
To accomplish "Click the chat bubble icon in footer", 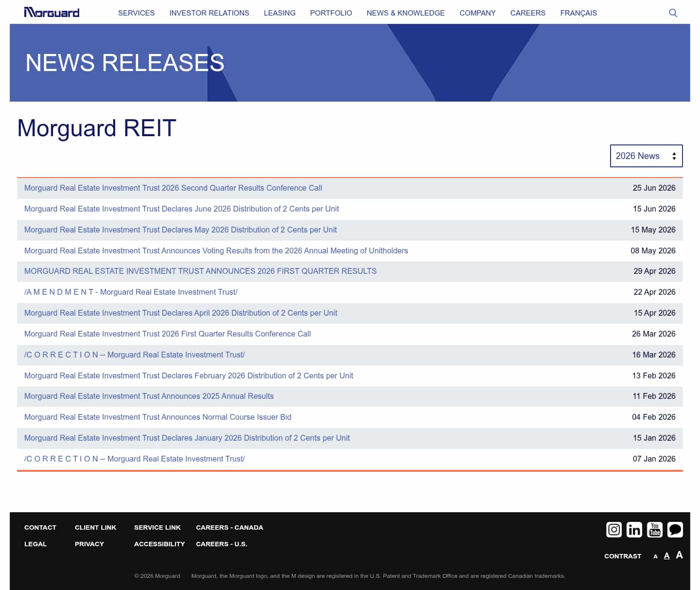I will [x=675, y=529].
